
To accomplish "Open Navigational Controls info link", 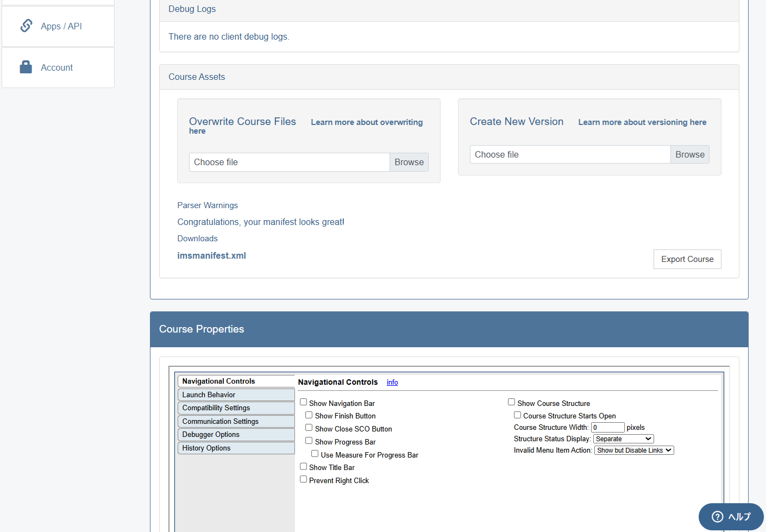I will point(392,383).
